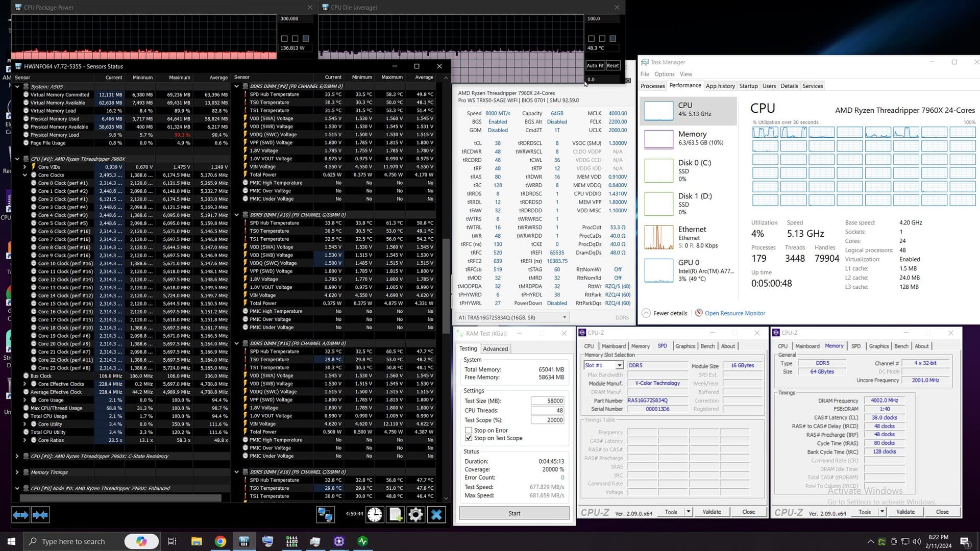Open HWiNFO remote network monitoring icon
Image resolution: width=980 pixels, height=551 pixels.
(x=325, y=514)
